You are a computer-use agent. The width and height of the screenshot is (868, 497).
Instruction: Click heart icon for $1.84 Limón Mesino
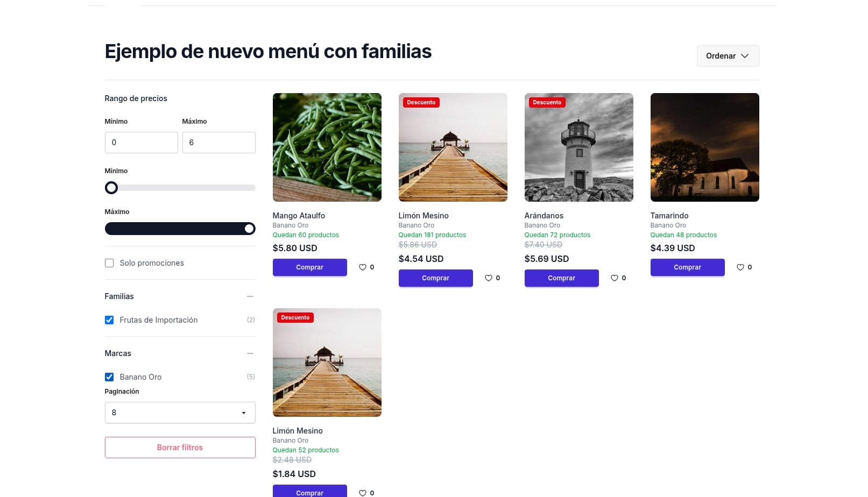[x=363, y=493]
